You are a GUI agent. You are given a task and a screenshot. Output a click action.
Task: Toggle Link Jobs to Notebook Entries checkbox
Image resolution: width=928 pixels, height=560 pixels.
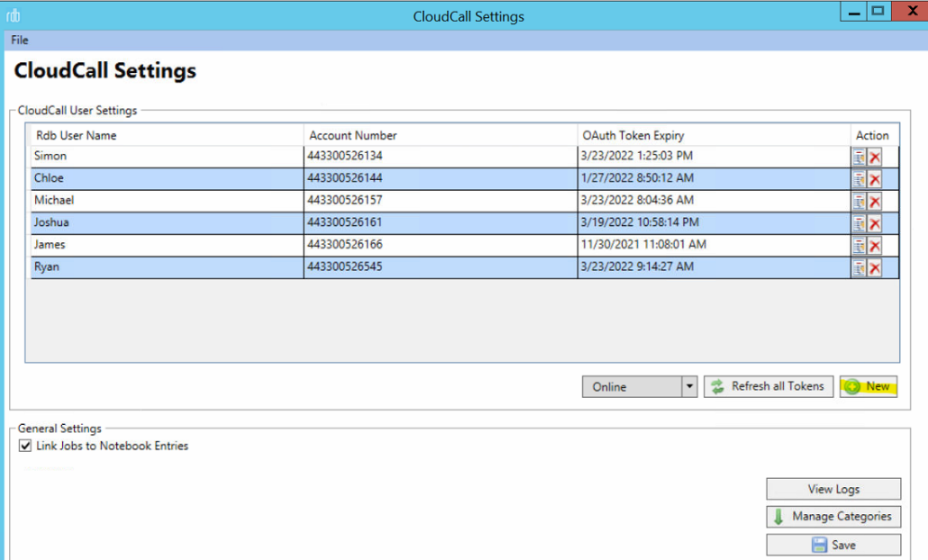(25, 446)
